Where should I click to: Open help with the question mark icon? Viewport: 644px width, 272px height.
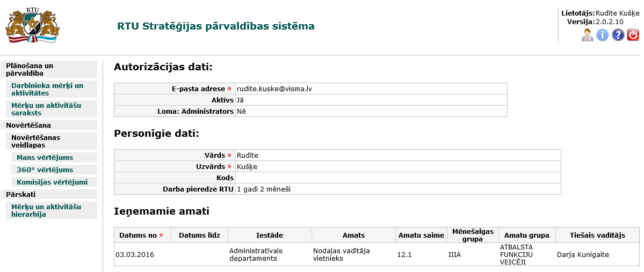(x=618, y=35)
